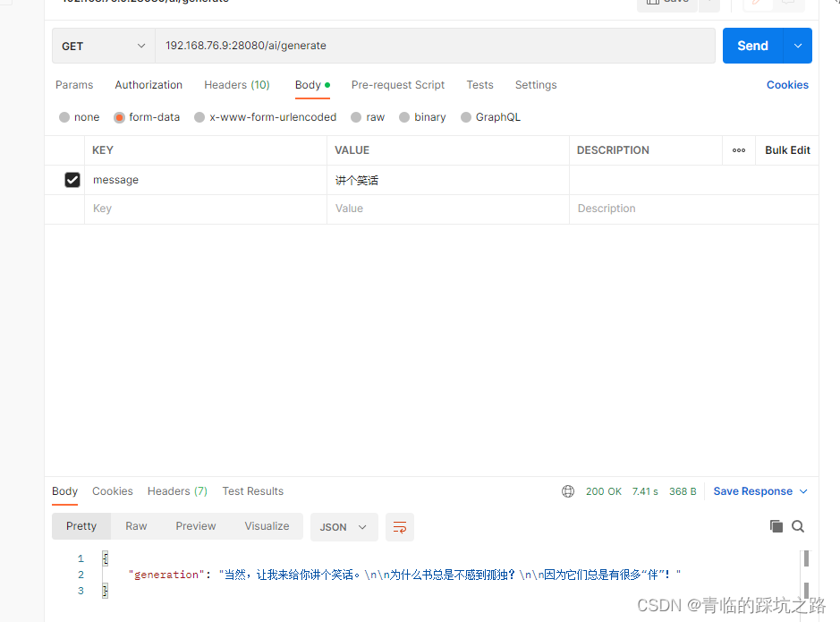840x622 pixels.
Task: Click the copy response icon
Action: click(x=776, y=526)
